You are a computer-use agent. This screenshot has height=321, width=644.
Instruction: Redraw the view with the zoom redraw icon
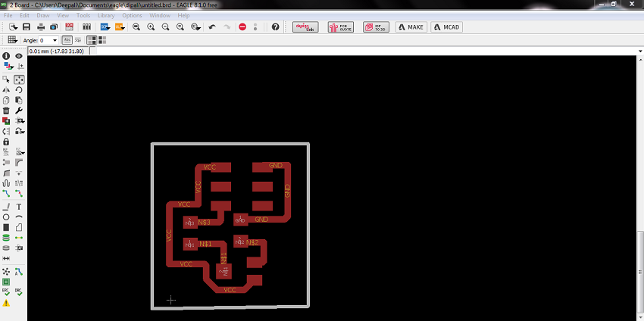(x=180, y=27)
